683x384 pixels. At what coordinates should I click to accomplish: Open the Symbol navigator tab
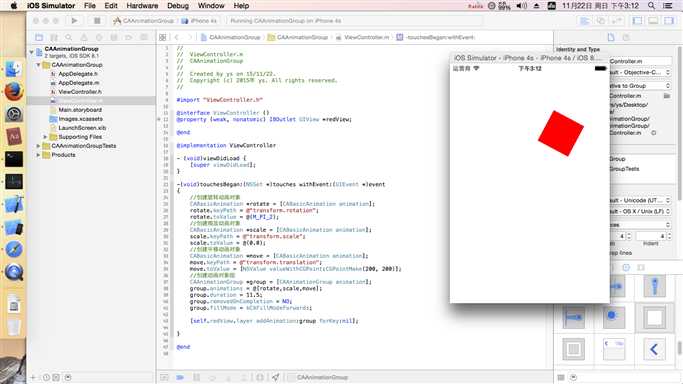coord(54,37)
